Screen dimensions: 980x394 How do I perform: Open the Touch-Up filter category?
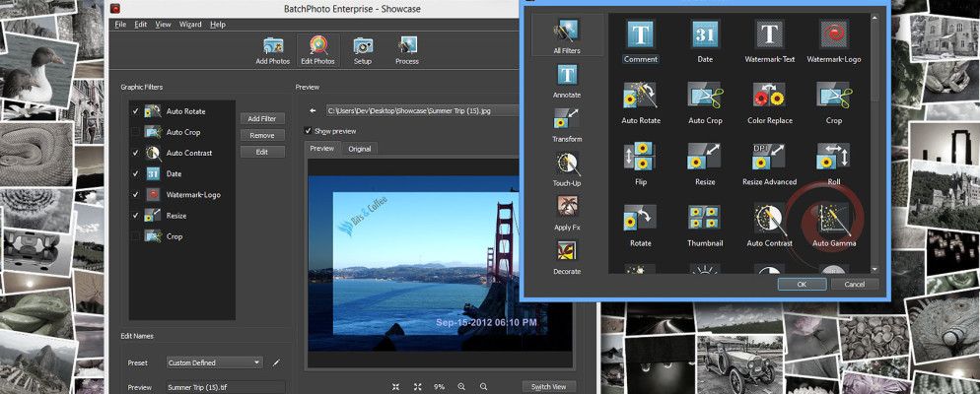tap(567, 166)
